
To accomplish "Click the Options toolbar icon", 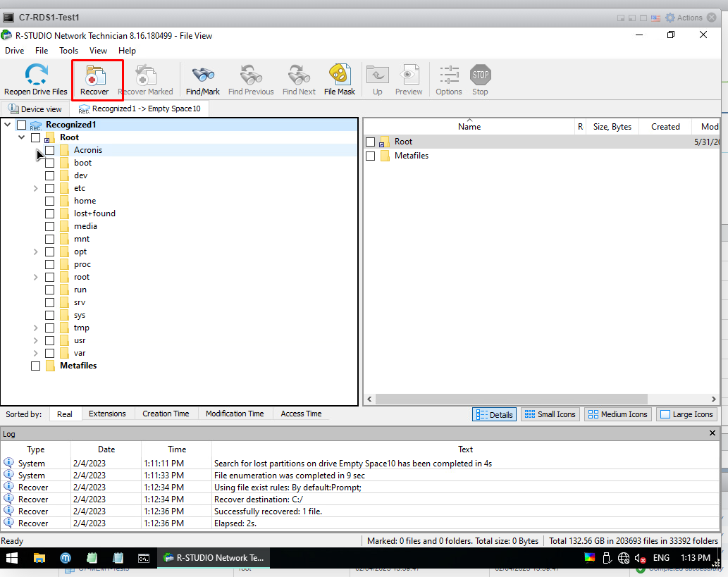I will [448, 75].
